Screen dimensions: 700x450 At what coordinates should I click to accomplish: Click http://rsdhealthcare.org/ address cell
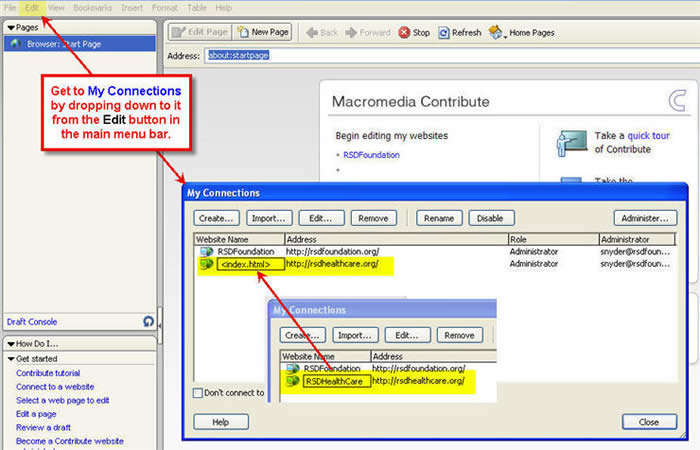coord(332,264)
